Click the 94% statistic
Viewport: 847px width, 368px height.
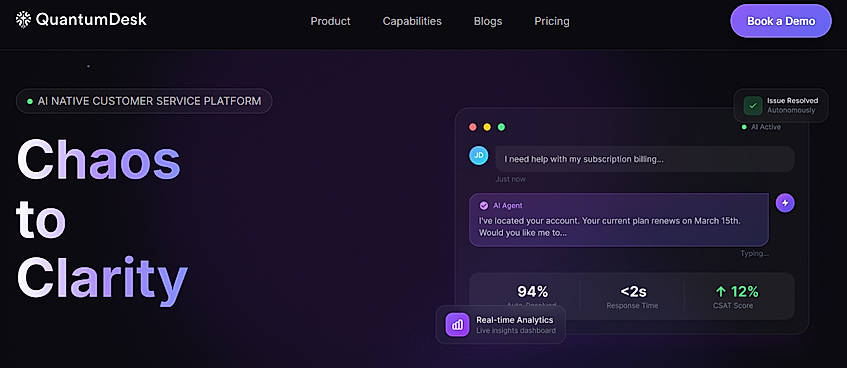(x=533, y=292)
